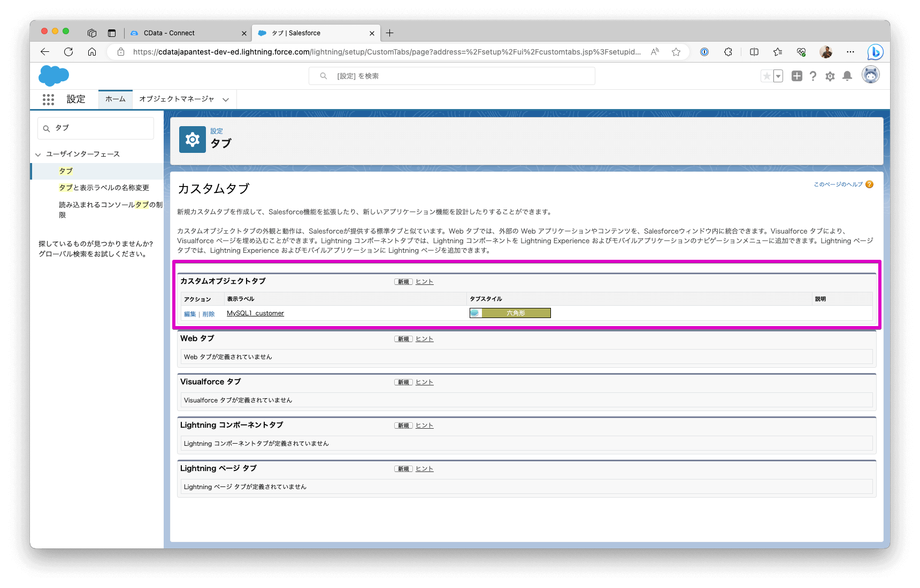Add Salesforce favorite with star icon

point(766,76)
